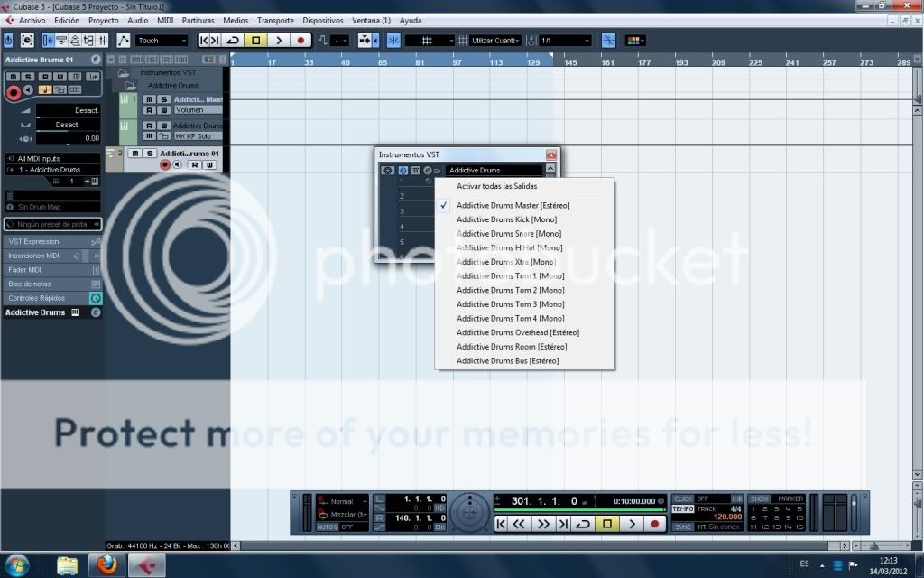Screen dimensions: 924x578
Task: Solo the Addictive Drums 01 track
Action: [150, 154]
